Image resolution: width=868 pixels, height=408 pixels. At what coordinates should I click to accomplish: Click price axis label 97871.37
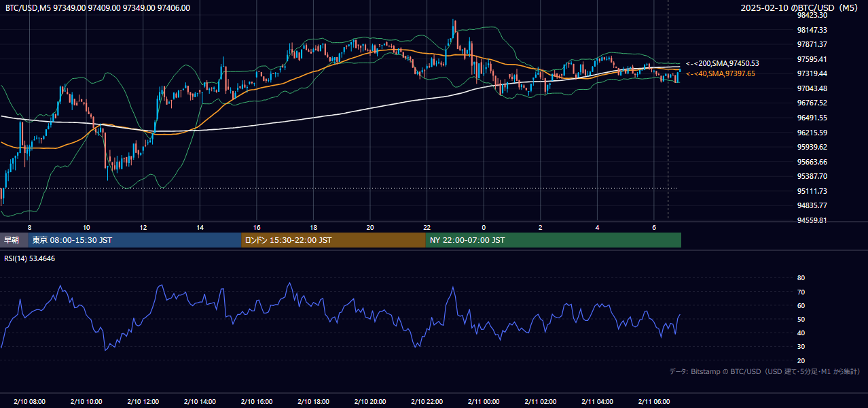(x=812, y=44)
